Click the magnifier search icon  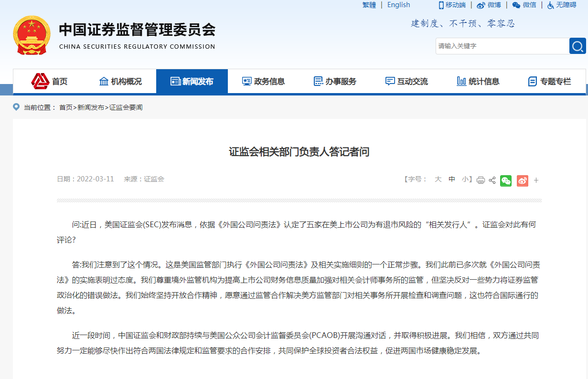click(x=577, y=46)
